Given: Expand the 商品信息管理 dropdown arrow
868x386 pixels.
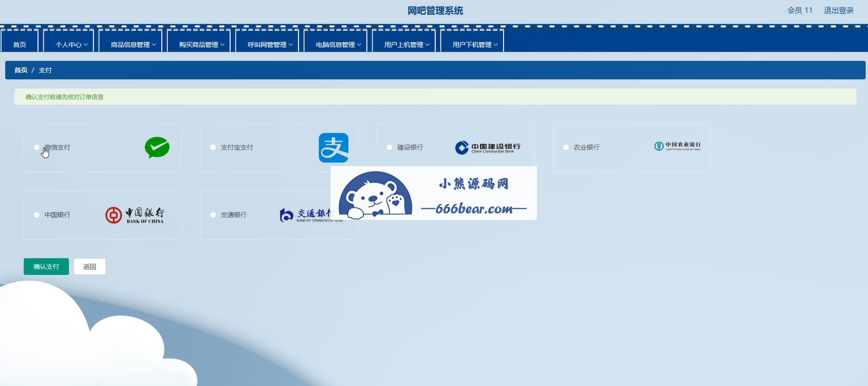Looking at the screenshot, I should pyautogui.click(x=154, y=45).
